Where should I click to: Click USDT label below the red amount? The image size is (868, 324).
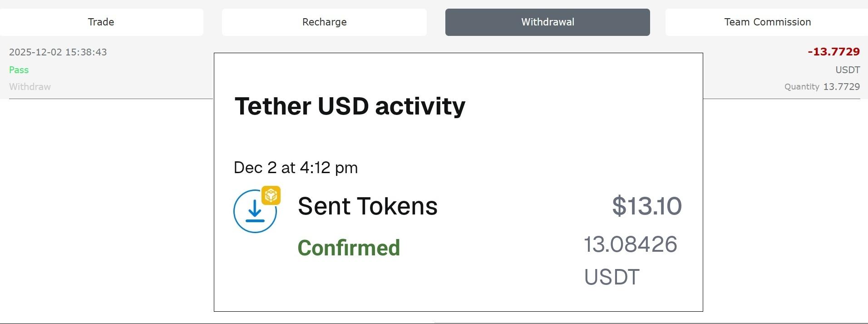(x=848, y=70)
